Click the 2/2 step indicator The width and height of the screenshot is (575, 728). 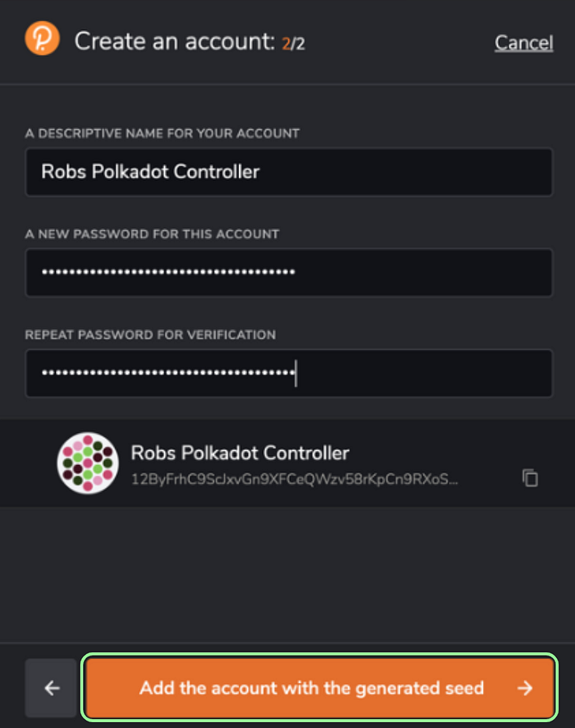[x=293, y=44]
